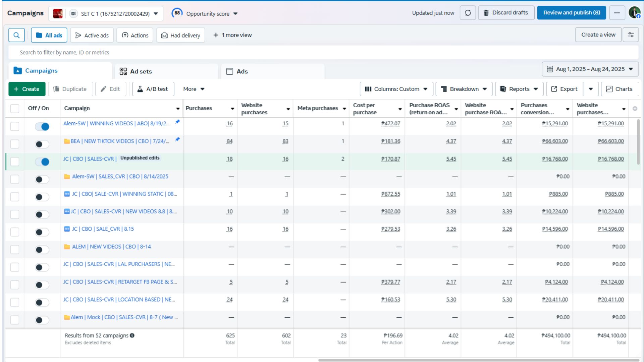Image resolution: width=644 pixels, height=362 pixels.
Task: Open the date range Aug 1 – Aug 24 picker
Action: (590, 69)
